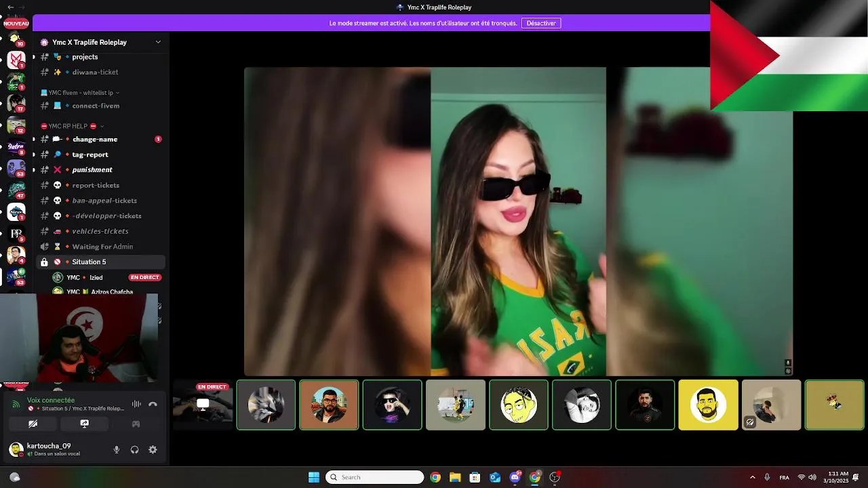Open OBS Studio from the taskbar
Image resolution: width=868 pixels, height=488 pixels.
[x=555, y=477]
